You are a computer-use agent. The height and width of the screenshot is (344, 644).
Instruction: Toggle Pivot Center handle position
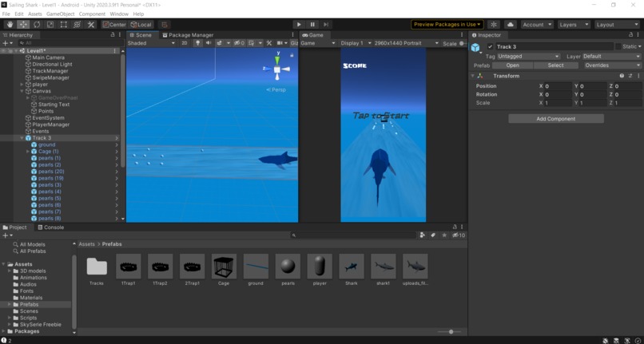click(114, 25)
